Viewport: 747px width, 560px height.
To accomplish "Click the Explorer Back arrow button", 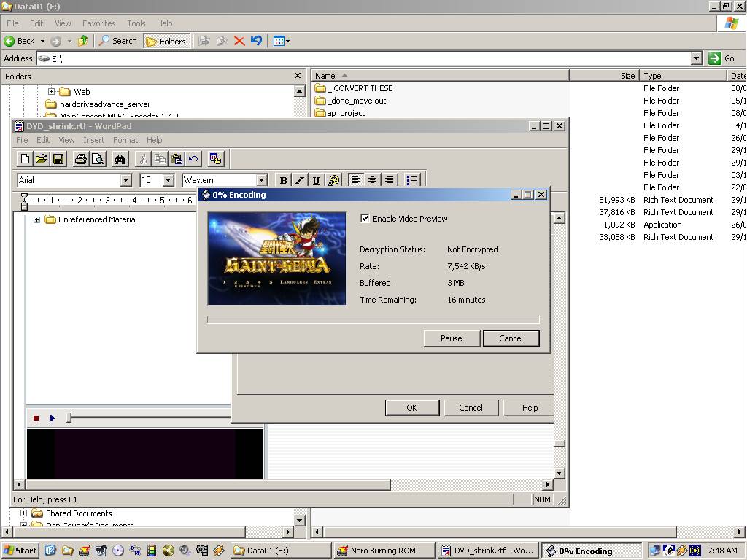I will (x=20, y=41).
